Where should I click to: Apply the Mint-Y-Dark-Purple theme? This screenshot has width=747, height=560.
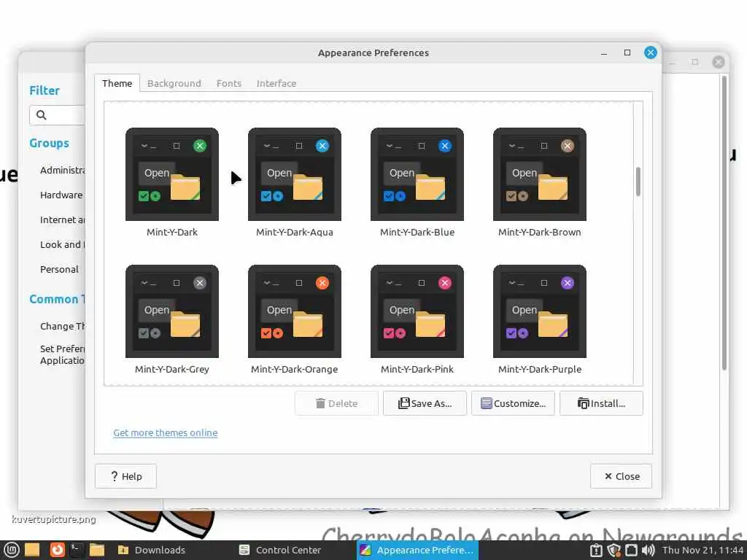coord(539,311)
